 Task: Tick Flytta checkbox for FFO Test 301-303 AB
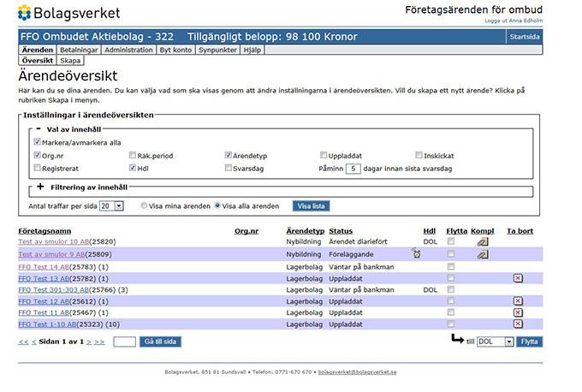coord(450,289)
